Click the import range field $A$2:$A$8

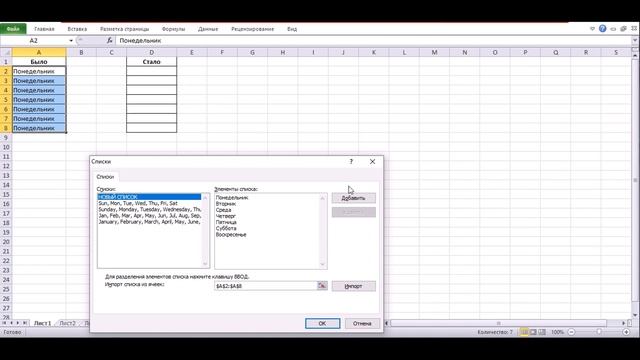266,286
